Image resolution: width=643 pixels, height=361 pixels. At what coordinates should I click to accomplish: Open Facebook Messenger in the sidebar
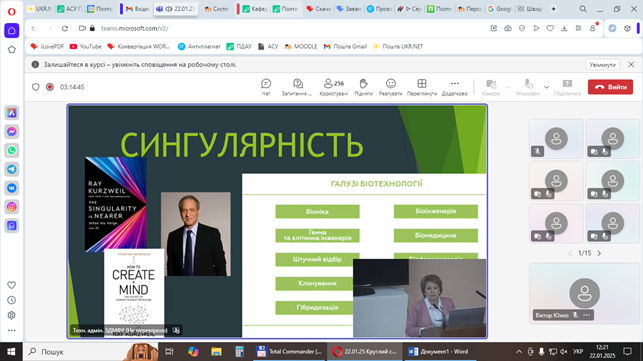click(11, 132)
